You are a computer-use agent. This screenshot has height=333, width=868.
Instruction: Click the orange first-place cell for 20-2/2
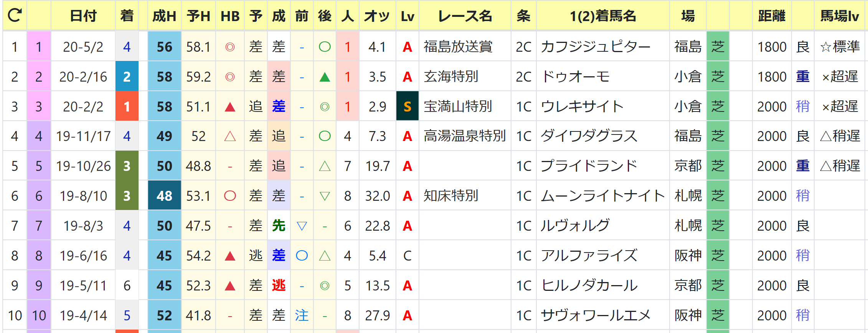point(127,106)
